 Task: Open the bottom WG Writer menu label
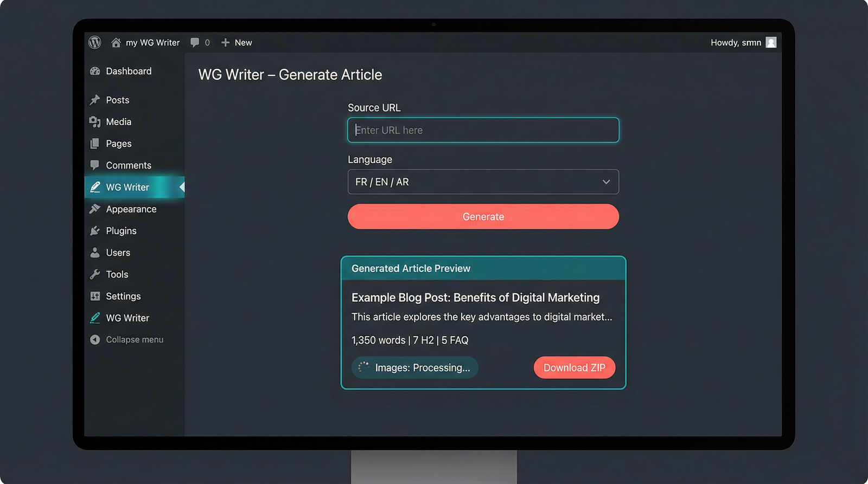(x=127, y=318)
